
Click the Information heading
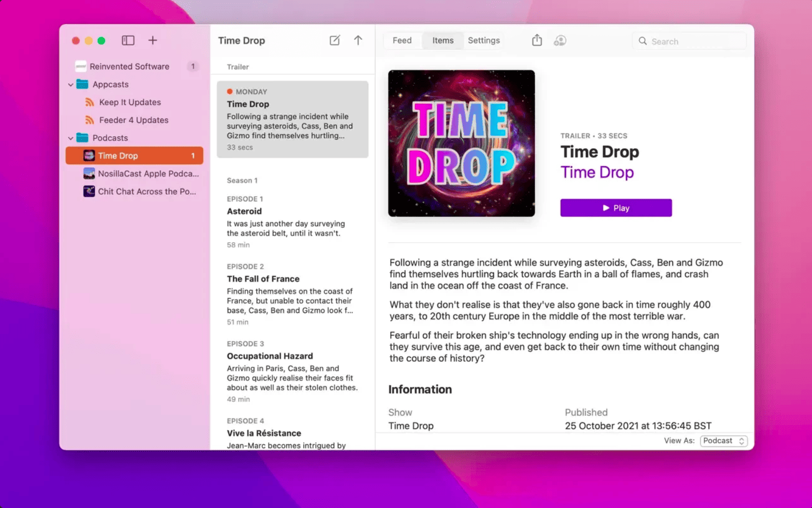[x=420, y=389]
